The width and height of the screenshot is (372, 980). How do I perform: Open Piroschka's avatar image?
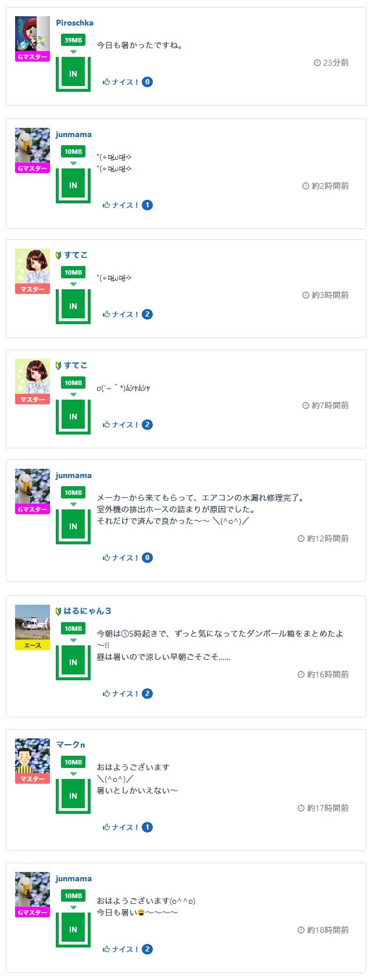point(32,34)
